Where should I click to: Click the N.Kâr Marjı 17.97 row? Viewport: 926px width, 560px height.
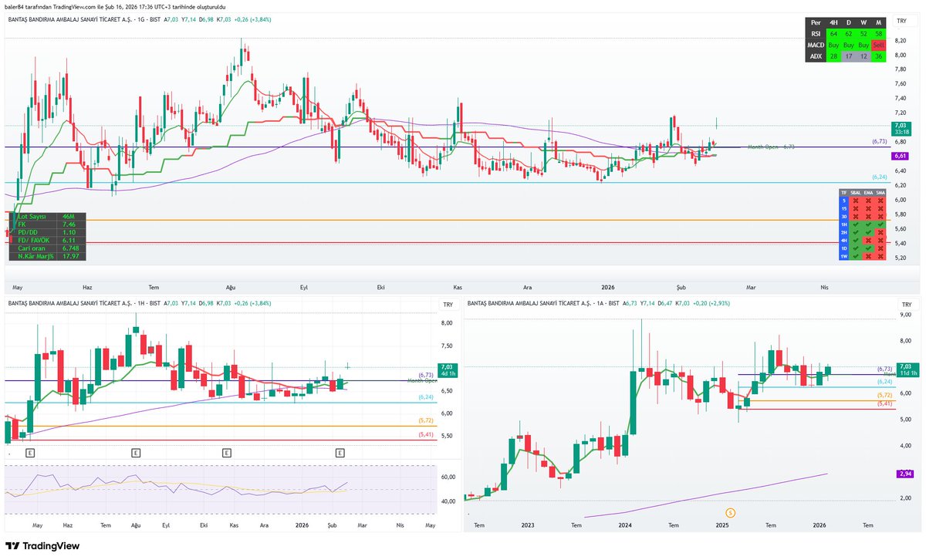(48, 255)
